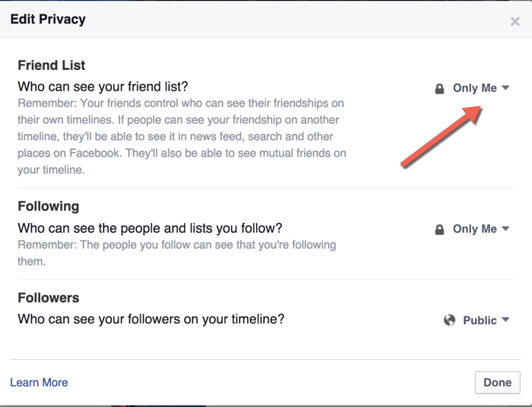Image resolution: width=532 pixels, height=407 pixels.
Task: Open the Followers Public dropdown
Action: [x=477, y=320]
